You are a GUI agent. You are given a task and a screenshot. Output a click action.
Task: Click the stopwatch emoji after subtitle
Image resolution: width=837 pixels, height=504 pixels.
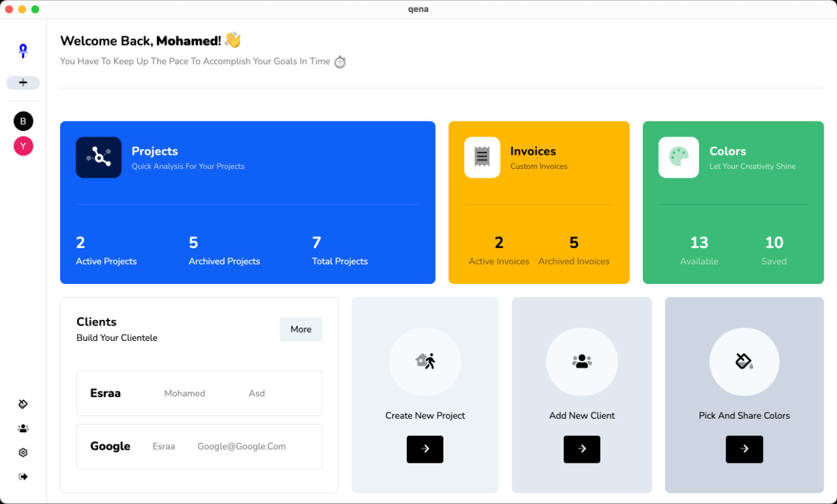point(340,61)
